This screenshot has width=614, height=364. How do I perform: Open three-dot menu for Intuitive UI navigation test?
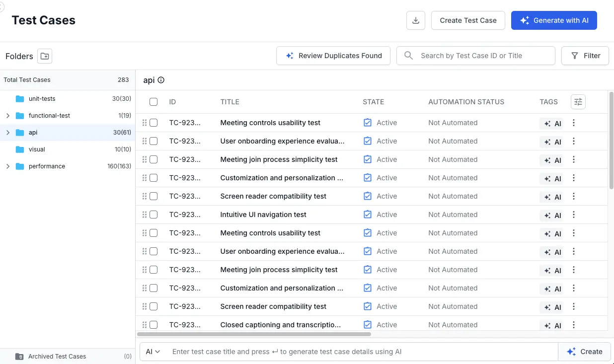tap(574, 215)
